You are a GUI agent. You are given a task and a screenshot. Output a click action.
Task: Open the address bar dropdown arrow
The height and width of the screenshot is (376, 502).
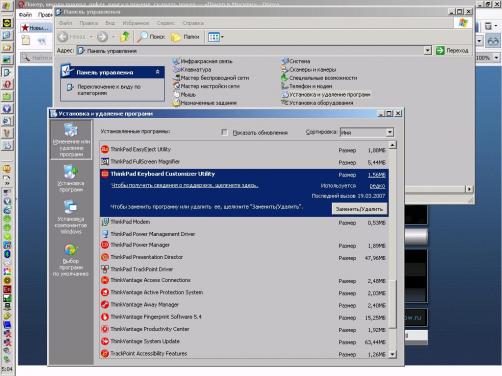tap(428, 51)
